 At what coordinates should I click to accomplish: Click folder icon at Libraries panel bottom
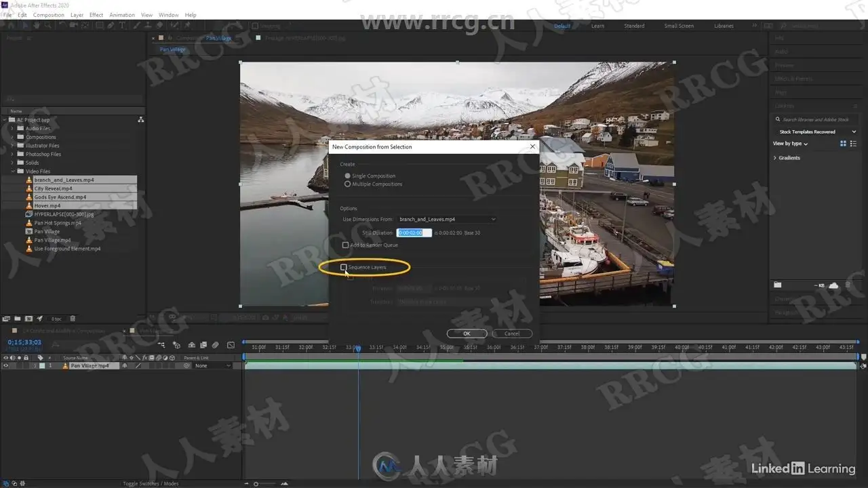[x=778, y=285]
